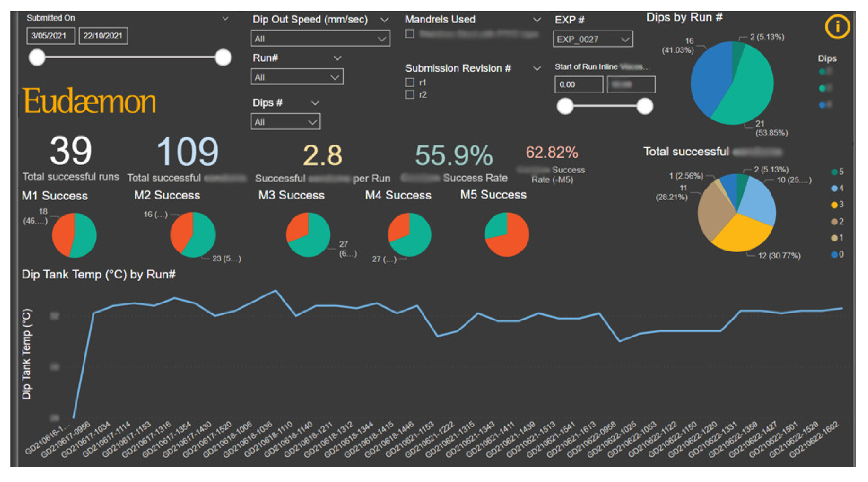Open the Run# All dropdown

[297, 77]
